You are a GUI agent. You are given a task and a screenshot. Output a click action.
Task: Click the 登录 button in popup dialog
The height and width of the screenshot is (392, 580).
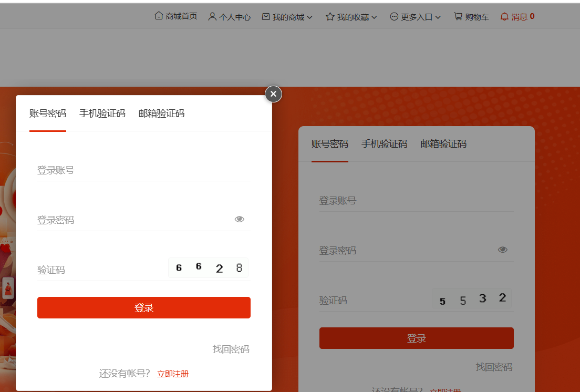tap(144, 307)
